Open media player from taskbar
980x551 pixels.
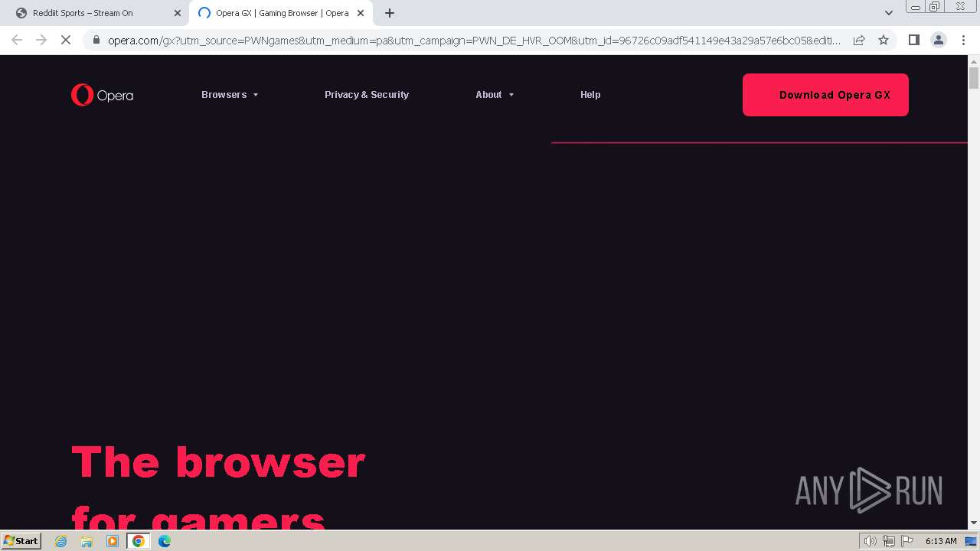(113, 541)
